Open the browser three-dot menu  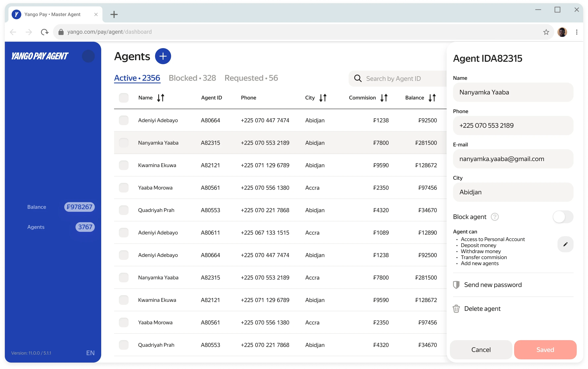point(577,32)
